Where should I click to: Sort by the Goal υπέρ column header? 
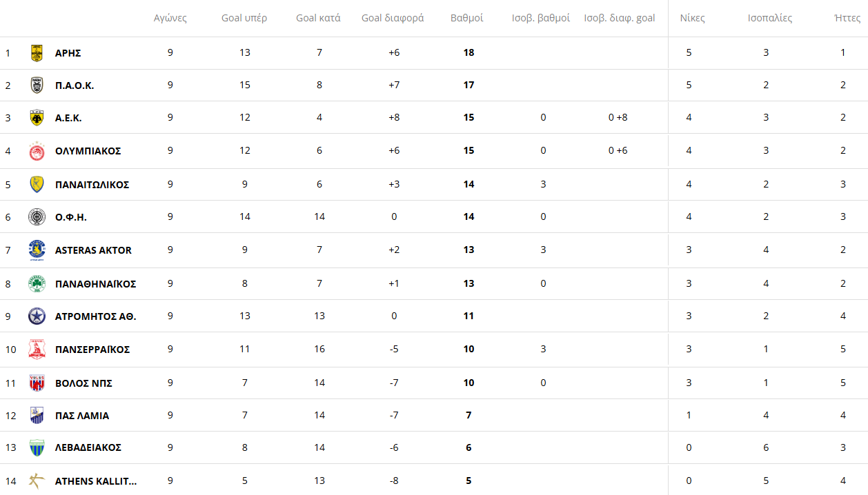[244, 18]
